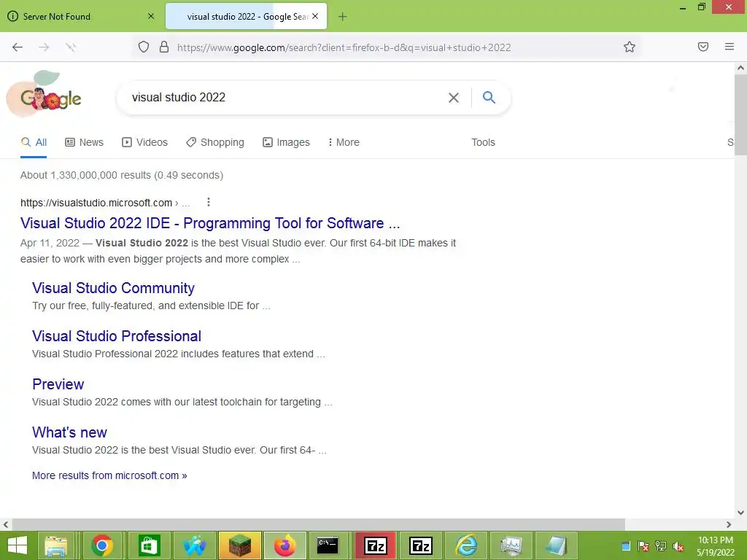
Task: Open the Visual Studio Community link
Action: 113,288
